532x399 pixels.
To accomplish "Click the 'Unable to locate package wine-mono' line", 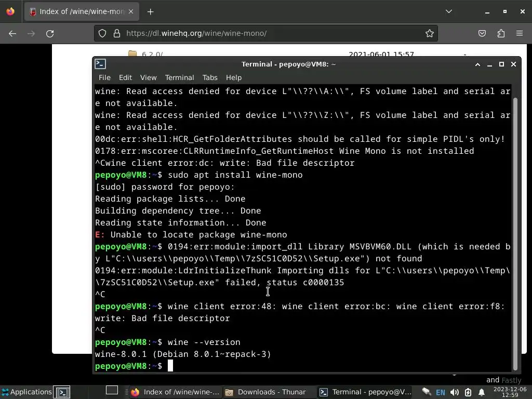I will [x=191, y=235].
